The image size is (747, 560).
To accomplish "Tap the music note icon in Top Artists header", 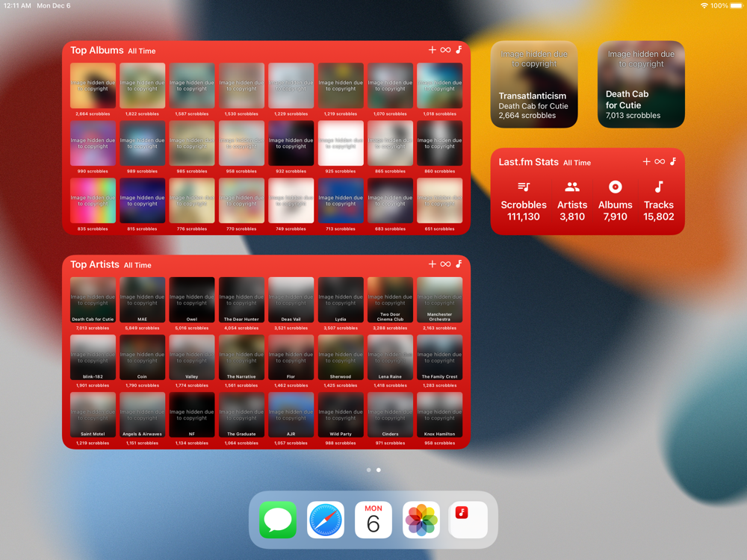I will tap(459, 264).
